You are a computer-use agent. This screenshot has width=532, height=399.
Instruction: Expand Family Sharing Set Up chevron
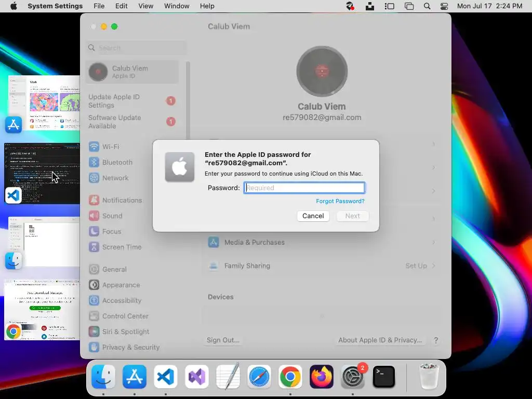click(x=434, y=265)
